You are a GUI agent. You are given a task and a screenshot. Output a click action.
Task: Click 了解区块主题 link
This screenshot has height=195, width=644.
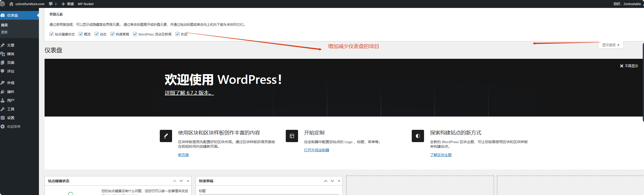[x=441, y=155]
